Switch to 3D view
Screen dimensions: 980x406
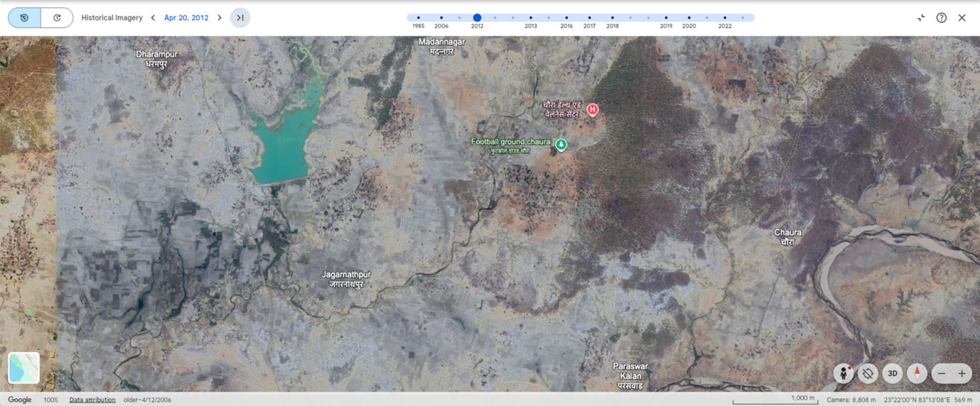893,373
